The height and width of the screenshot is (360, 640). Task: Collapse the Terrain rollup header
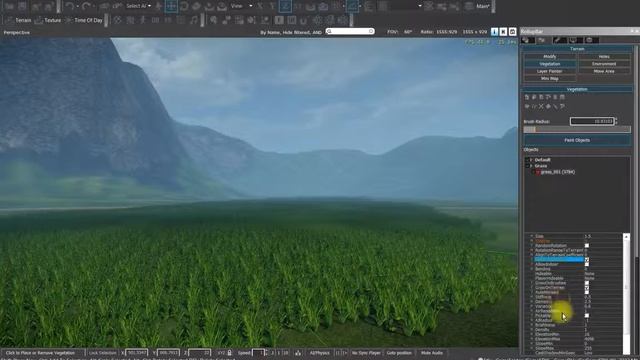(577, 49)
